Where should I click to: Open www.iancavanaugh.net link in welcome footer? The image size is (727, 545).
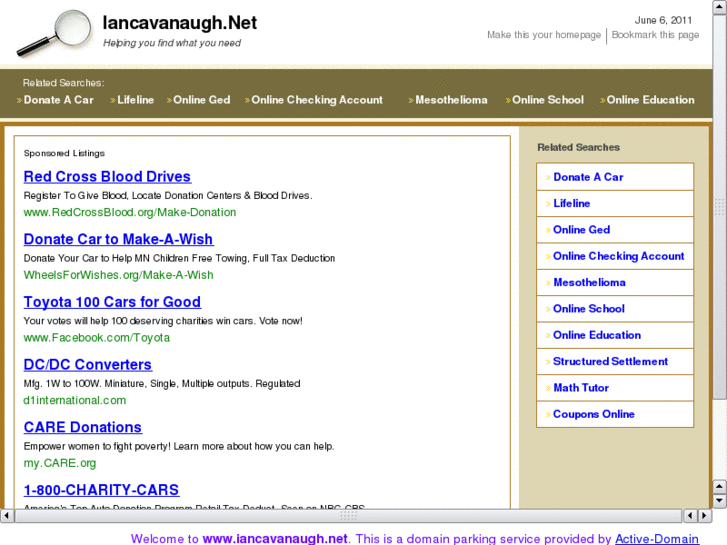point(275,539)
